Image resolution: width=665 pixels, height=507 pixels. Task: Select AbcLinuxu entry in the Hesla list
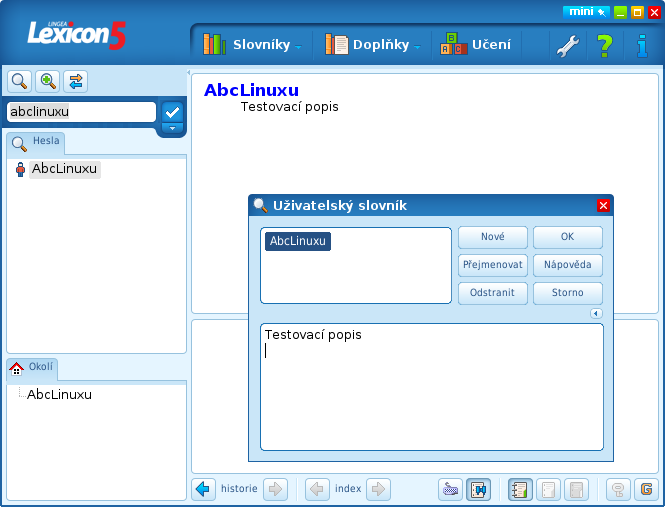tap(64, 169)
